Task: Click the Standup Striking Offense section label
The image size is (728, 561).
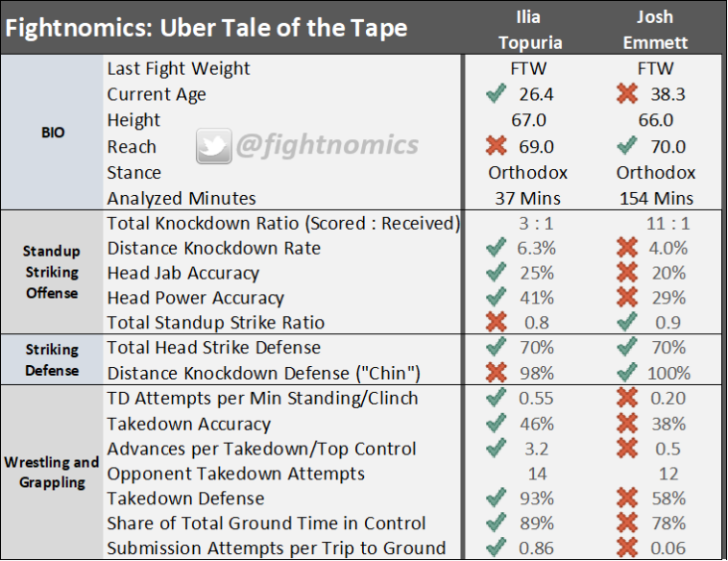Action: click(x=52, y=272)
